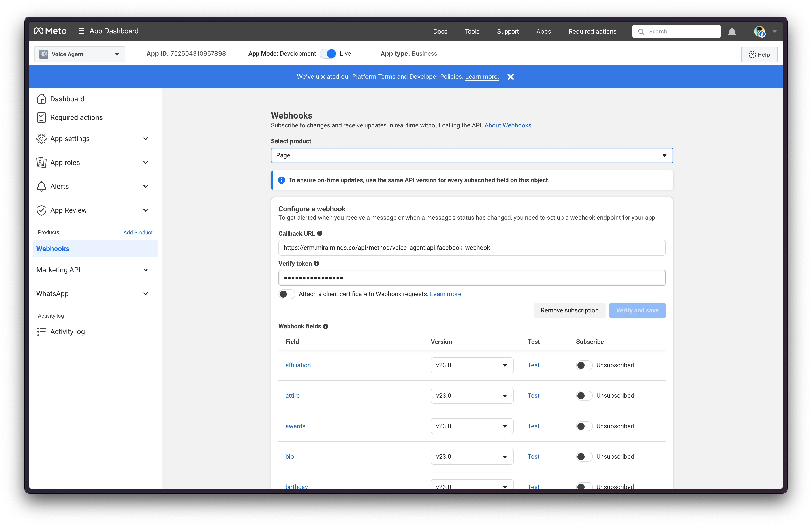Open Required actions in top navigation
This screenshot has width=812, height=526.
pyautogui.click(x=592, y=31)
